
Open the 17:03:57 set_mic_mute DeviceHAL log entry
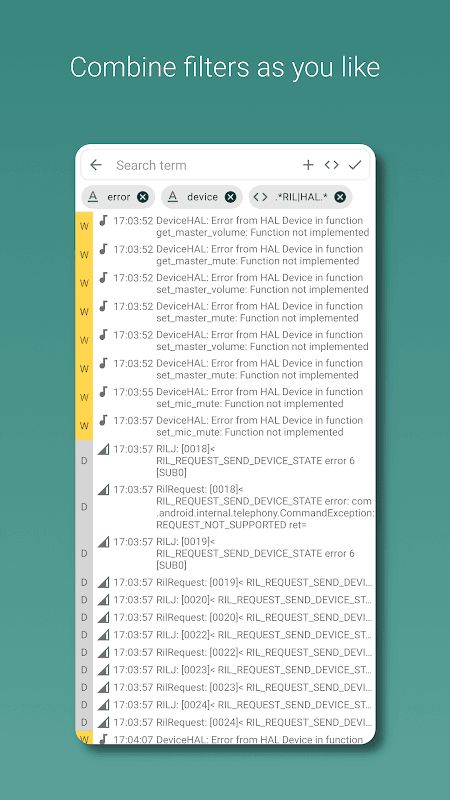click(x=226, y=426)
